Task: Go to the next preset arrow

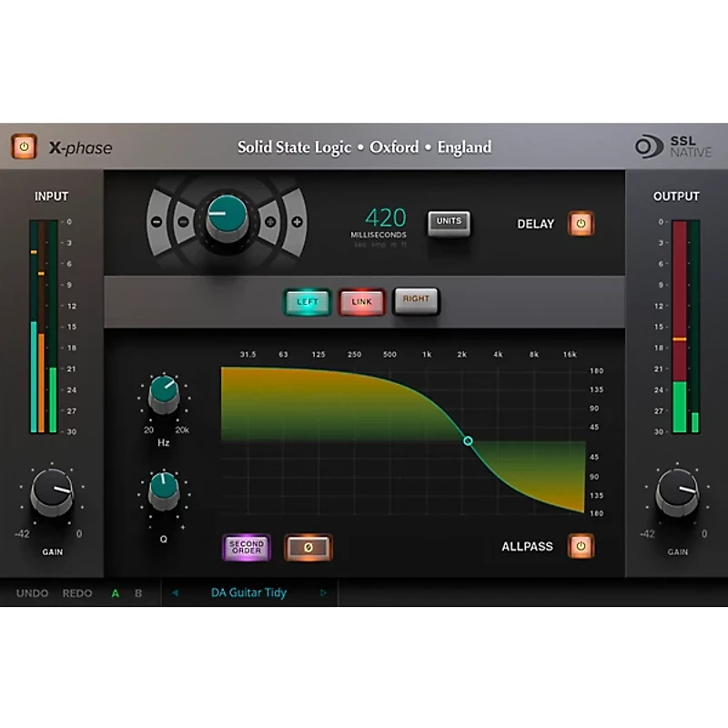Action: click(x=323, y=593)
